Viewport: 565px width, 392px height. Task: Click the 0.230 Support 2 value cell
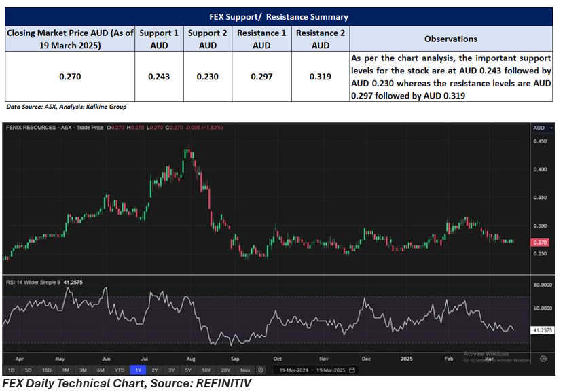point(208,77)
